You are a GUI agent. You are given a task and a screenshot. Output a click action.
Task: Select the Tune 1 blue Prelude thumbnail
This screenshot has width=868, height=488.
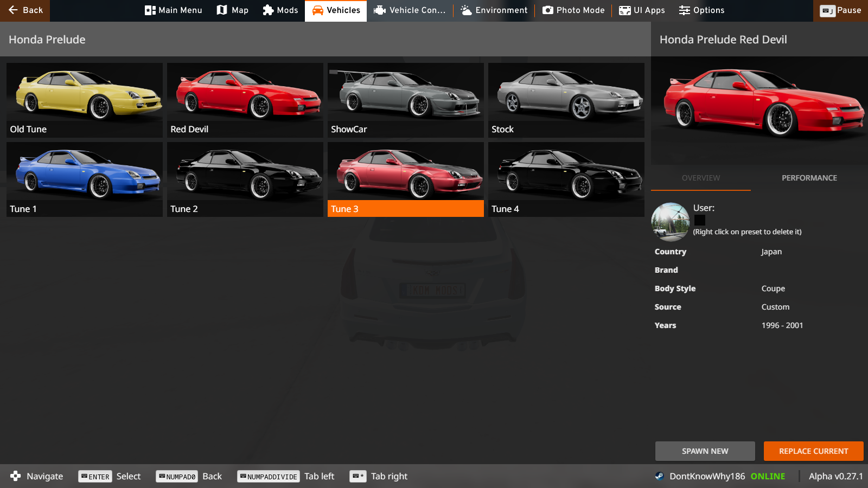pos(85,179)
